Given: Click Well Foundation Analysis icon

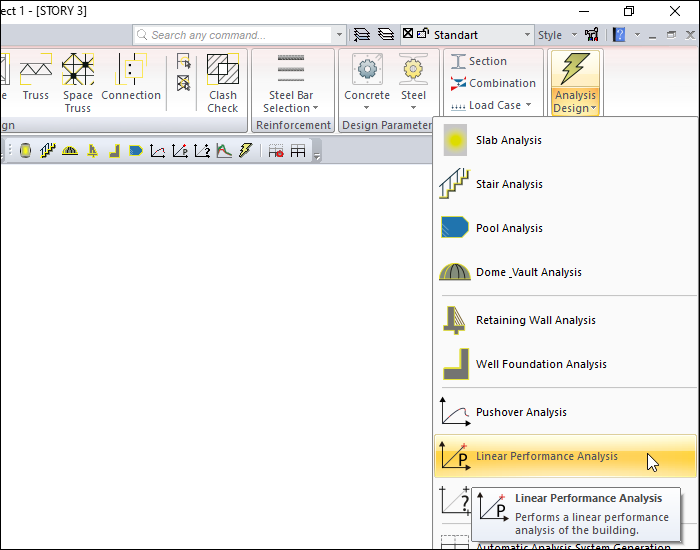Looking at the screenshot, I should [456, 364].
